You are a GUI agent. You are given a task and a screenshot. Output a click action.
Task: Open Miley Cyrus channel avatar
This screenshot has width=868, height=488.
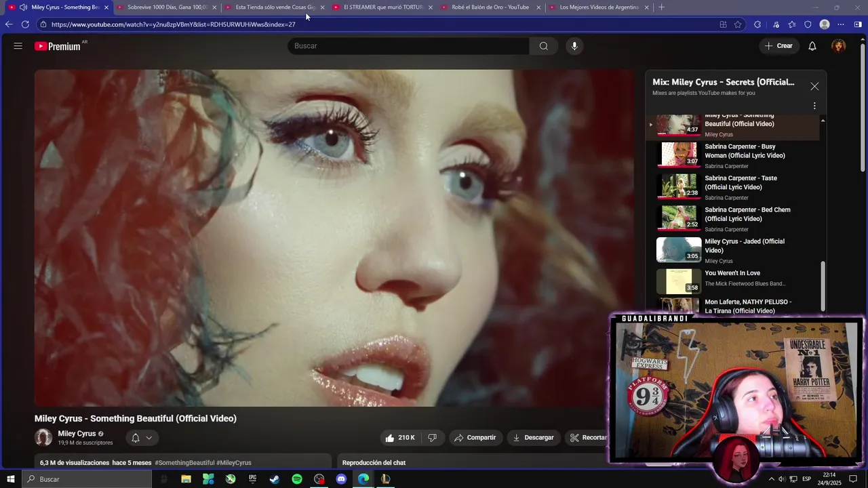point(43,438)
